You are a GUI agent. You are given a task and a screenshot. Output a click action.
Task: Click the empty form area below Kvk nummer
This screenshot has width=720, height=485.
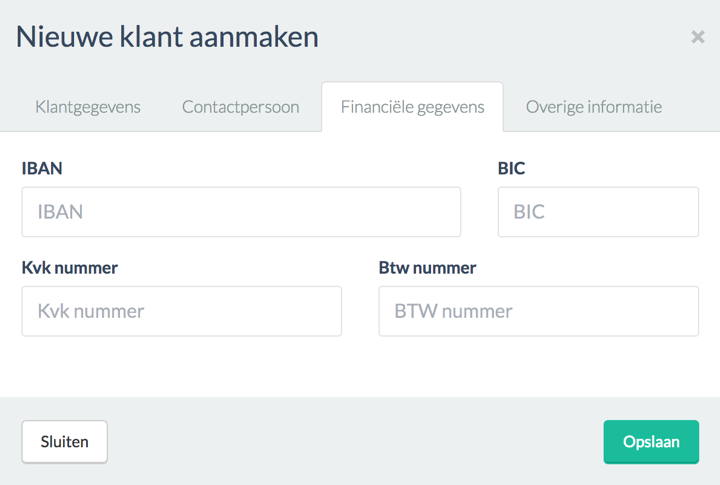[181, 367]
